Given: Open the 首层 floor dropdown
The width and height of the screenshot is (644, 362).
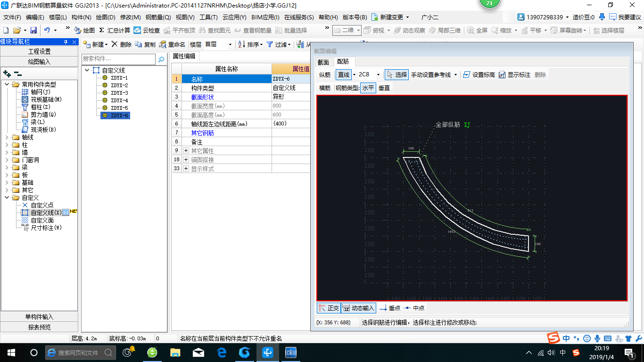Looking at the screenshot, I should pos(230,44).
